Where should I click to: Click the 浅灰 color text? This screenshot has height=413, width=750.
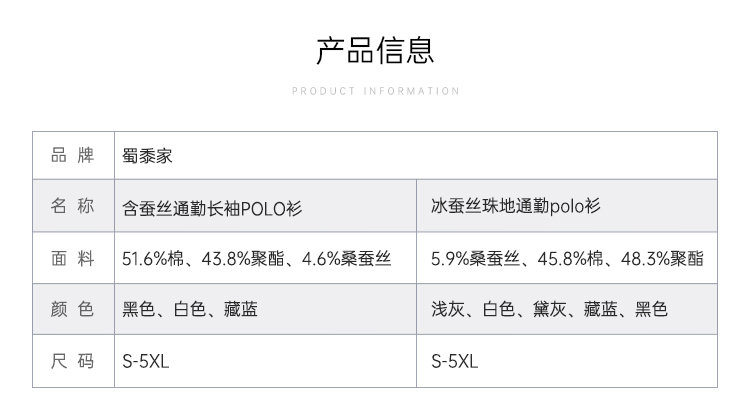coord(447,310)
